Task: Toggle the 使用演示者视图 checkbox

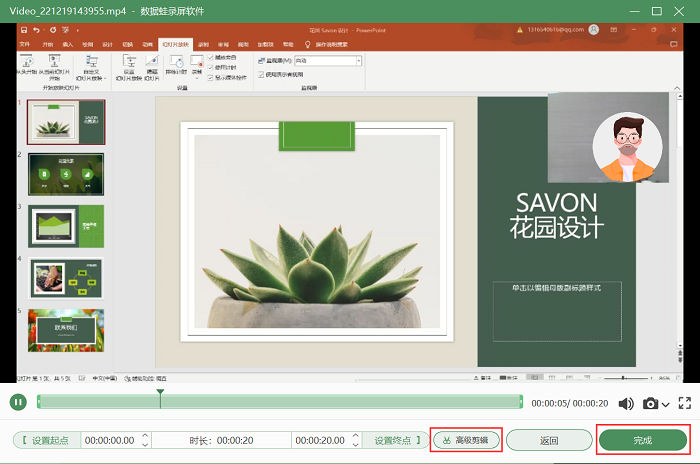Action: (x=260, y=76)
